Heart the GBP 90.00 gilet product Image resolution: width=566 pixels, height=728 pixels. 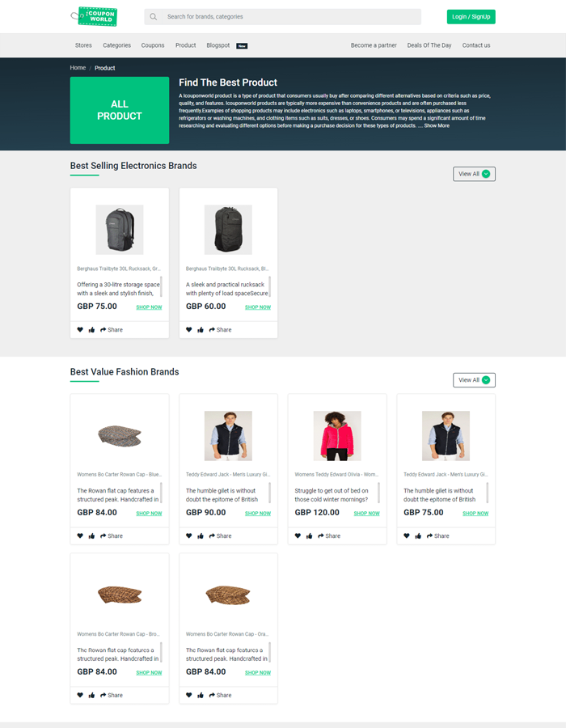[189, 535]
